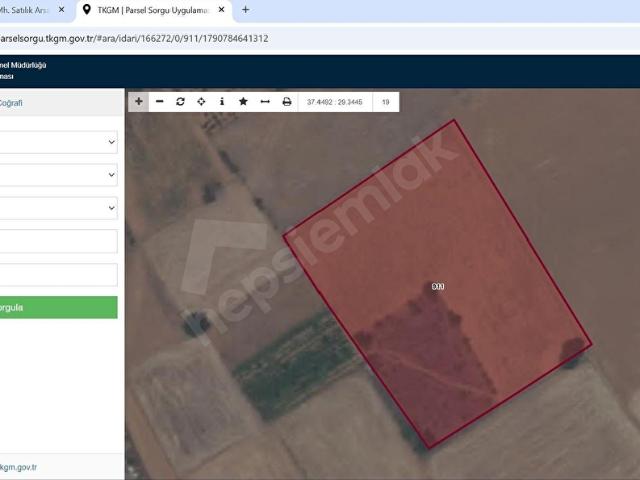Open a new browser tab
640x480 pixels.
pyautogui.click(x=245, y=9)
